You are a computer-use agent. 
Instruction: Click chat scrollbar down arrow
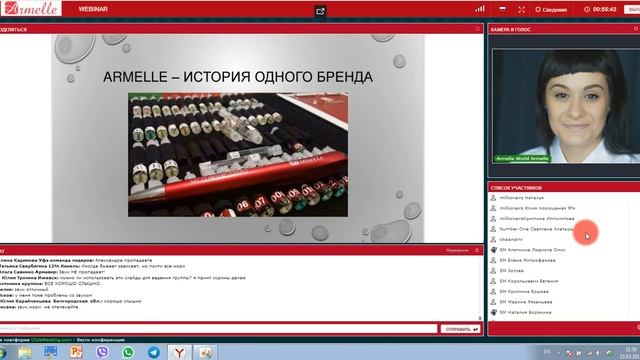click(x=480, y=318)
